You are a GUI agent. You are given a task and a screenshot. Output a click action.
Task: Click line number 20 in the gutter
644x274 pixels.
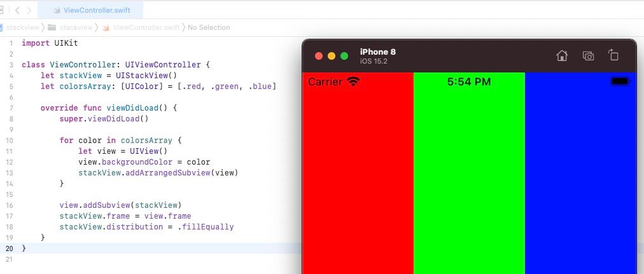[9, 249]
